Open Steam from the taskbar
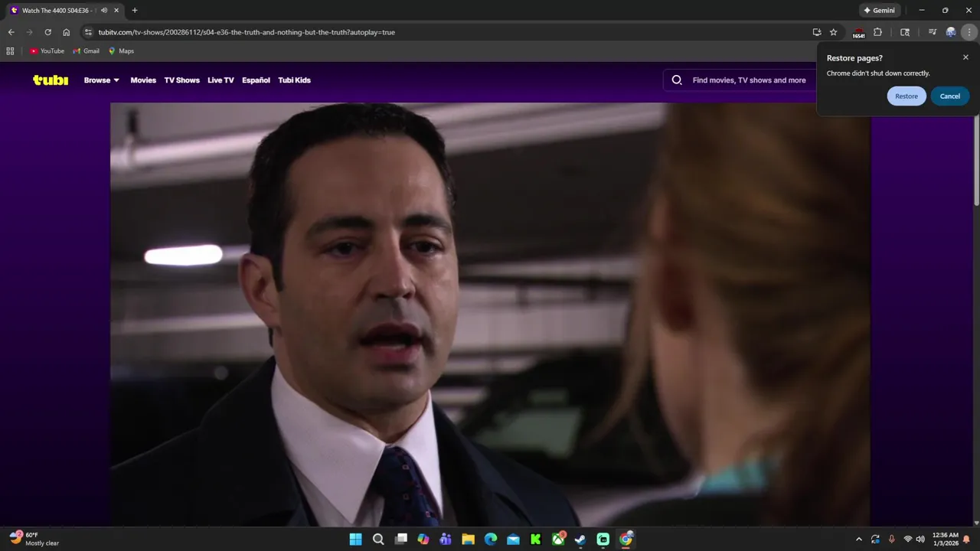This screenshot has width=980, height=551. [580, 540]
